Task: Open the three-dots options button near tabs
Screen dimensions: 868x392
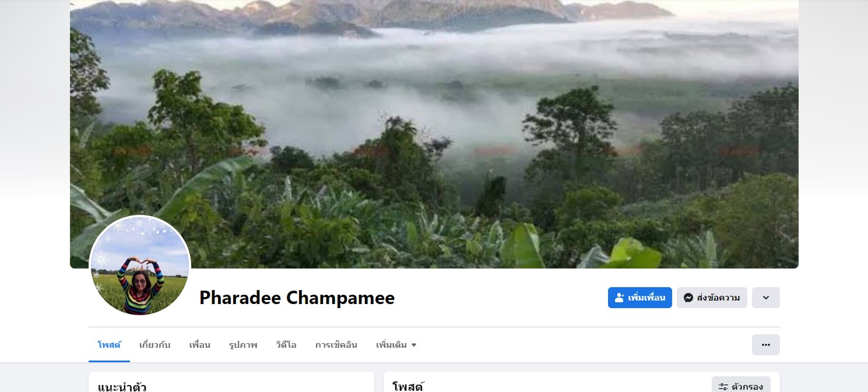Action: [766, 345]
